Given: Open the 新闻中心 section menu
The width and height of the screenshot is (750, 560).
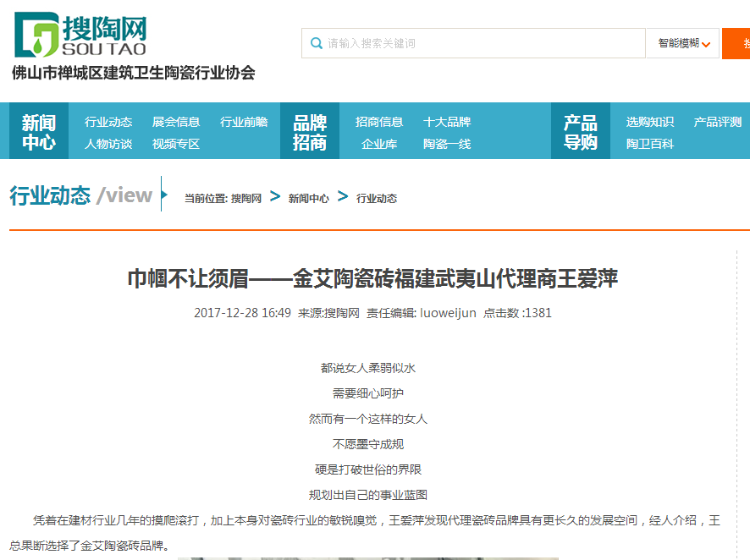Looking at the screenshot, I should pos(38,131).
